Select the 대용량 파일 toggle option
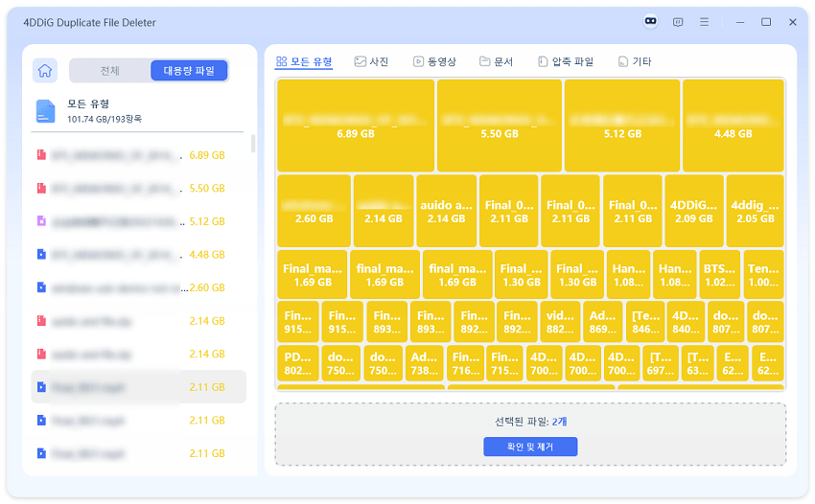Viewport: 815px width, 504px height. click(189, 70)
